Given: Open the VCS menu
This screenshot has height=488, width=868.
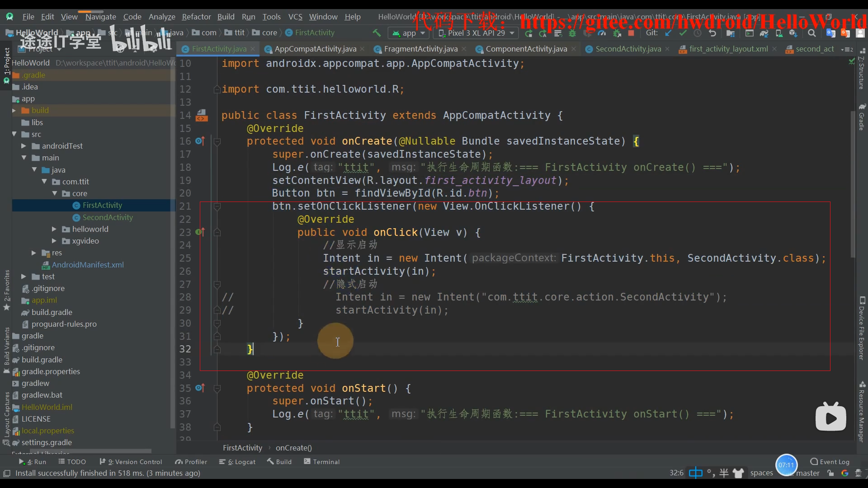Looking at the screenshot, I should 295,17.
